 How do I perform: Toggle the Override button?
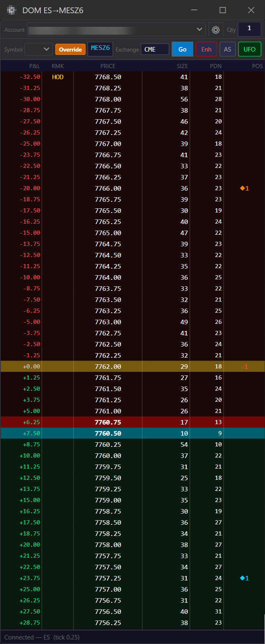[x=70, y=50]
